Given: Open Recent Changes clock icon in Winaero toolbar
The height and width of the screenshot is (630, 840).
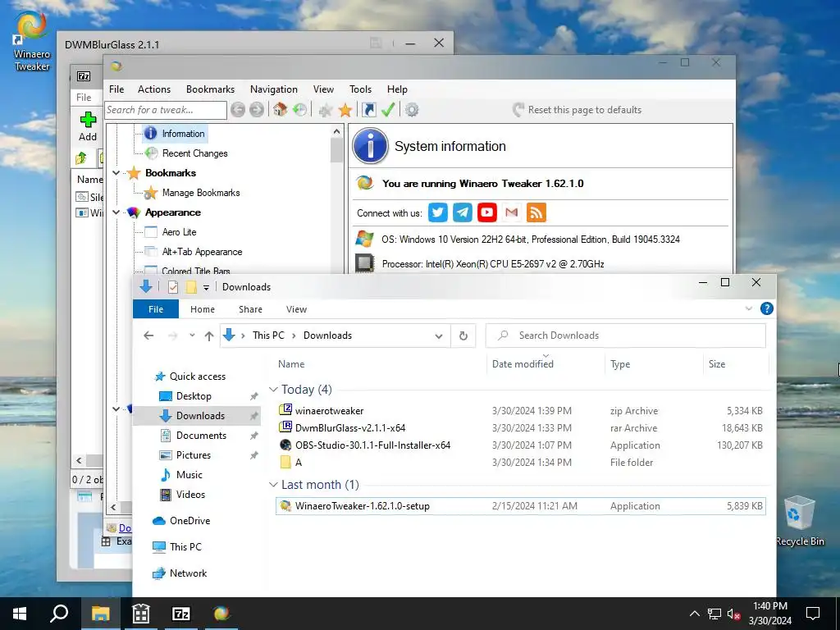Looking at the screenshot, I should 300,110.
